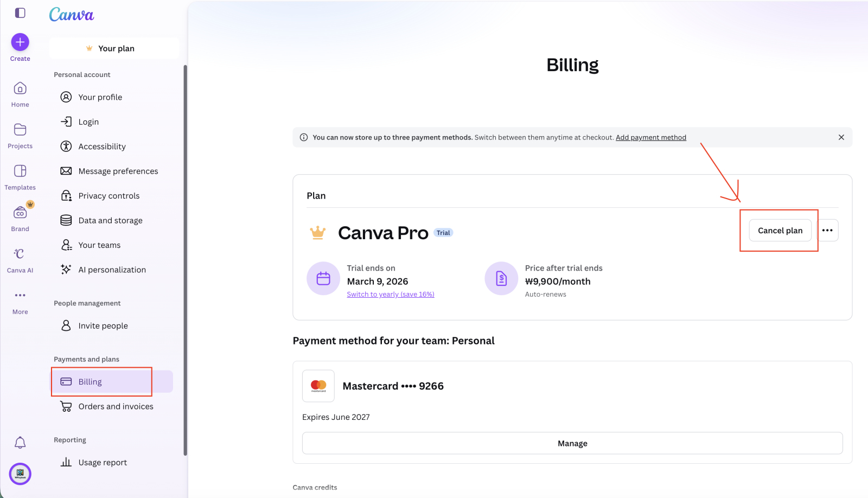Click the trial end calendar icon
Screen dimensions: 868x498
[323, 278]
